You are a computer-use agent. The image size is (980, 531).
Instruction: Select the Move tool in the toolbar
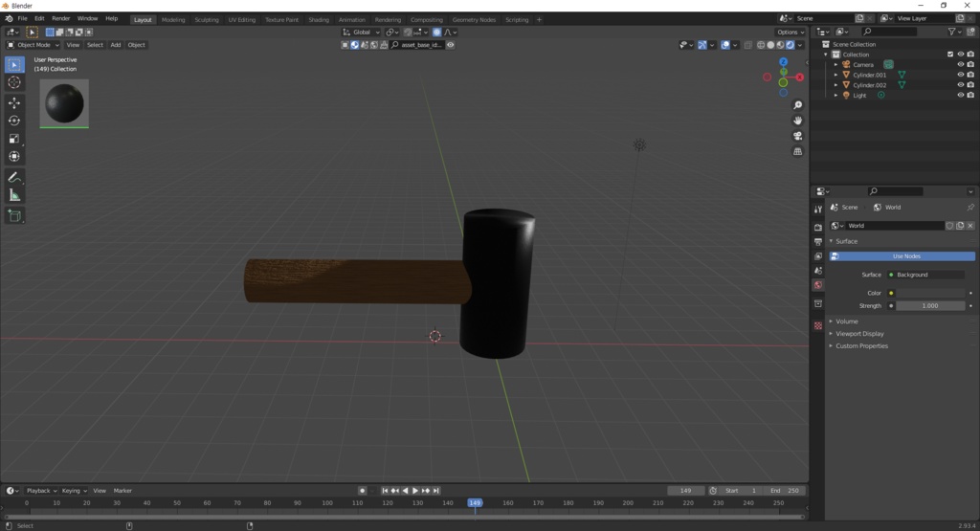click(x=14, y=102)
